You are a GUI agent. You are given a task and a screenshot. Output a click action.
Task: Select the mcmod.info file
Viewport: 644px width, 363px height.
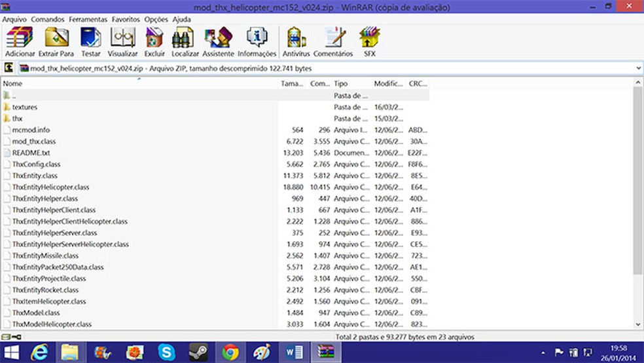click(x=31, y=130)
